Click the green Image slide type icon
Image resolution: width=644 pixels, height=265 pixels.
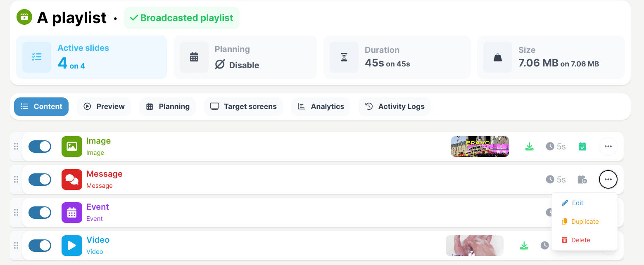(72, 147)
